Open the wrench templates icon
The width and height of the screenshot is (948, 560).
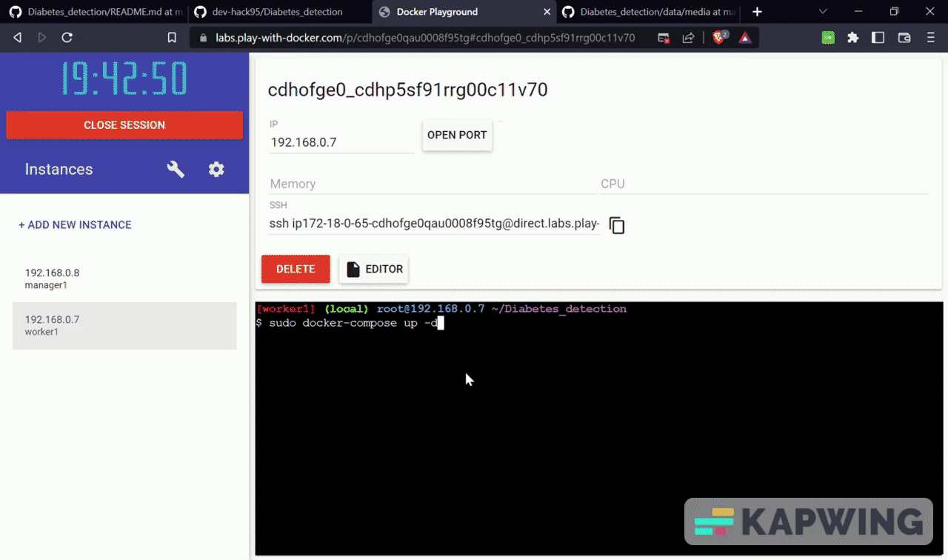(176, 170)
